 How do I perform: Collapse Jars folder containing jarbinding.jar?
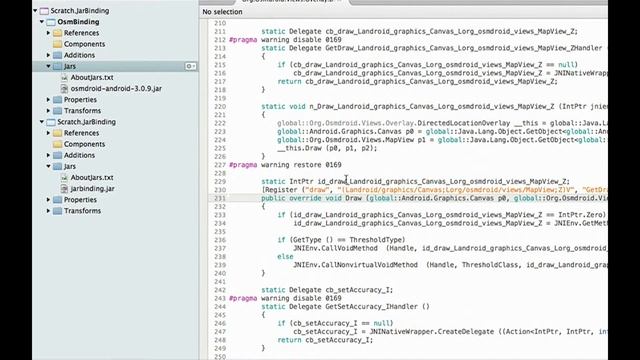[x=49, y=166]
